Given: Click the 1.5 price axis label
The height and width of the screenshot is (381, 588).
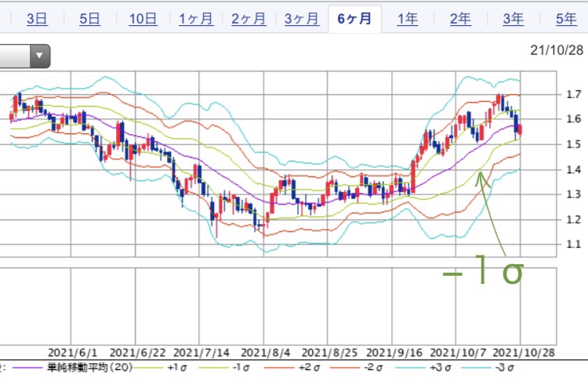Looking at the screenshot, I should pyautogui.click(x=573, y=144).
